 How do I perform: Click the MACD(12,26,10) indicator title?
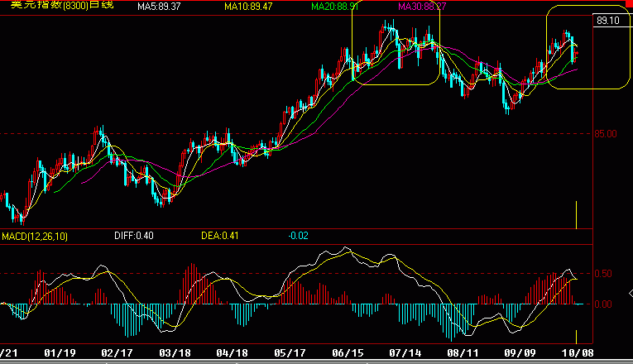35,236
